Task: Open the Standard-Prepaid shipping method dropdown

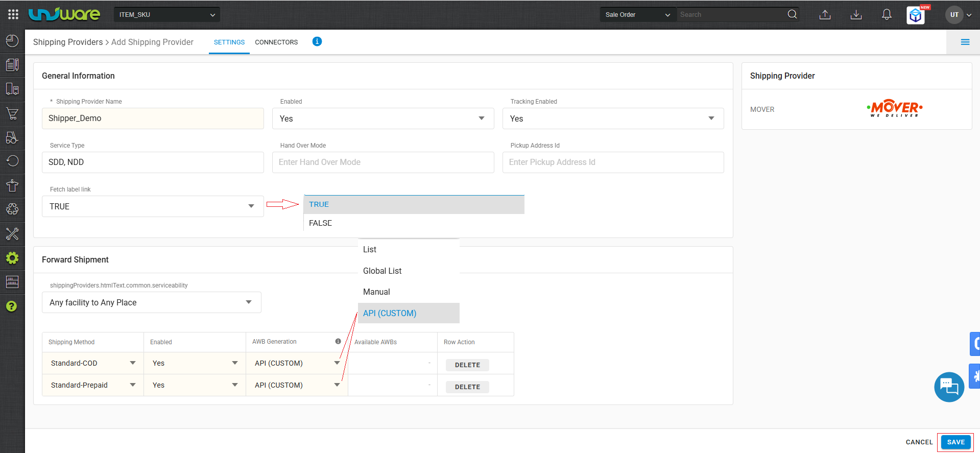Action: 93,385
